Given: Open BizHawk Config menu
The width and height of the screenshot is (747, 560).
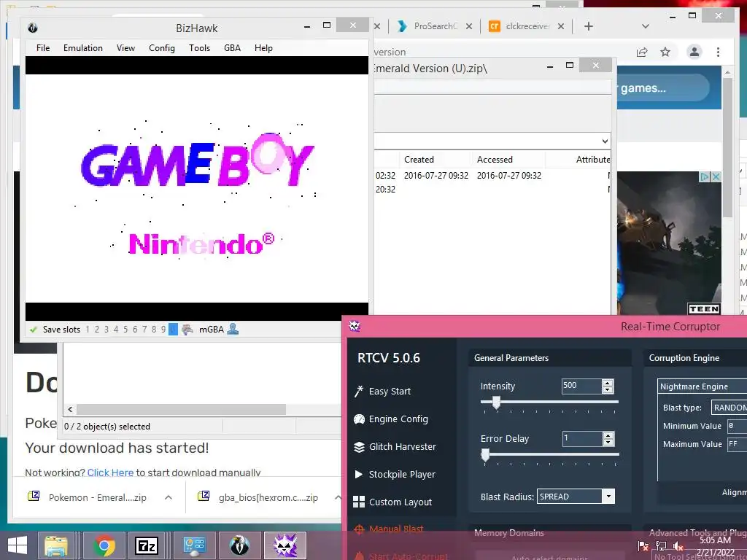Looking at the screenshot, I should (x=162, y=48).
